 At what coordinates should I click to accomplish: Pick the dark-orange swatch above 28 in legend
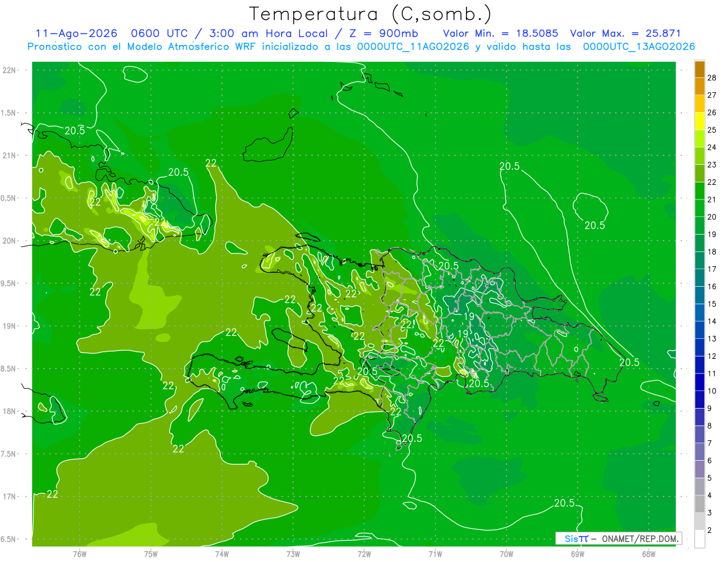[x=699, y=69]
